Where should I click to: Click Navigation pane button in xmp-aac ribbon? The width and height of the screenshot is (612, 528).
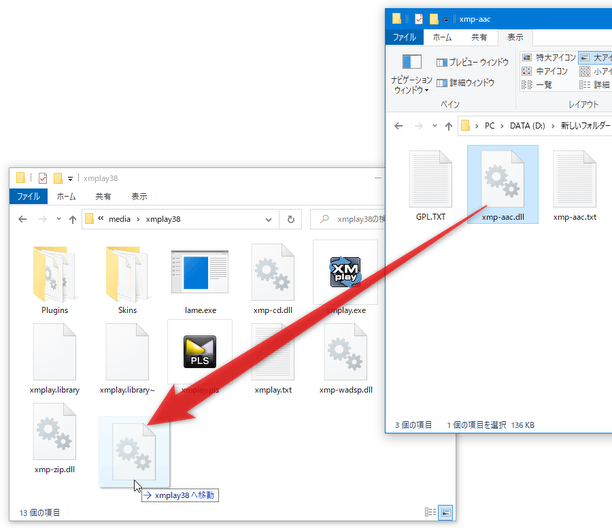pos(412,73)
